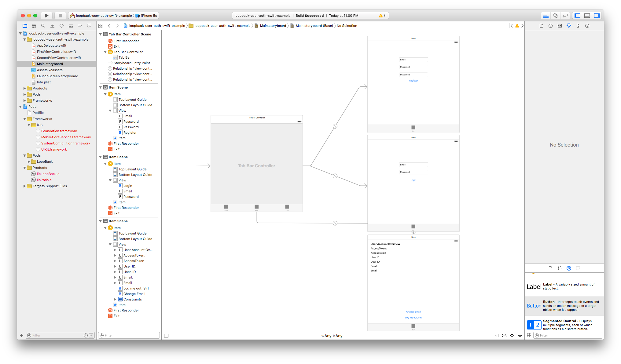
Task: Expand the LoopBack folder
Action: [29, 162]
